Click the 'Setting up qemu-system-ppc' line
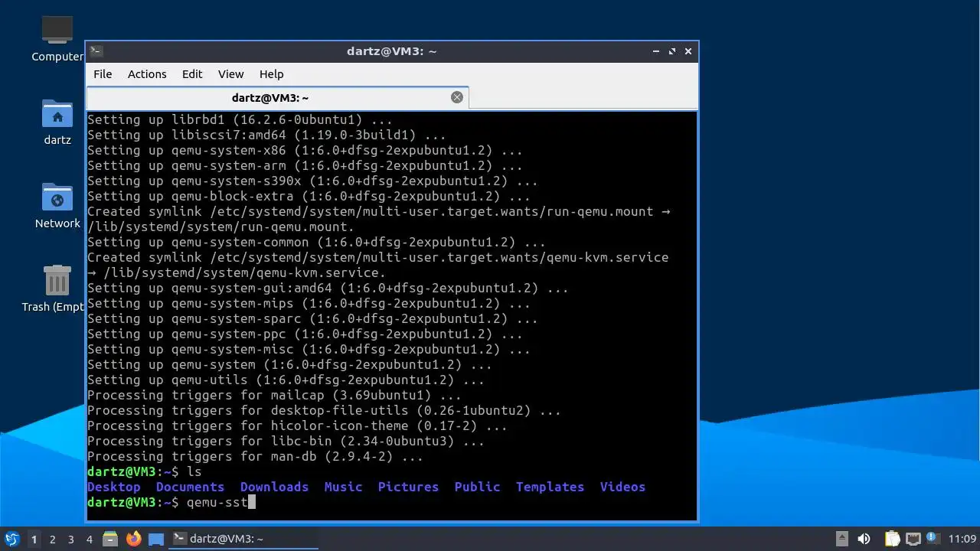The image size is (980, 551). (305, 334)
